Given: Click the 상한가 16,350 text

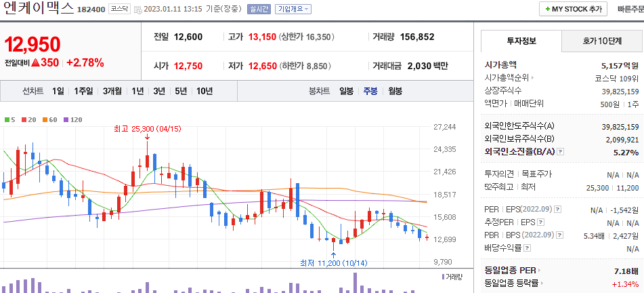Looking at the screenshot, I should tap(306, 37).
